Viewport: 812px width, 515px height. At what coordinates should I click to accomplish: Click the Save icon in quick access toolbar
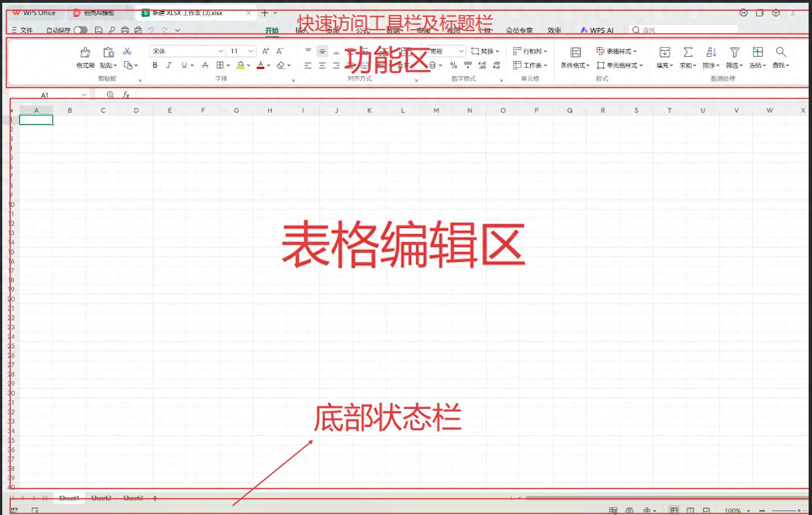point(99,30)
